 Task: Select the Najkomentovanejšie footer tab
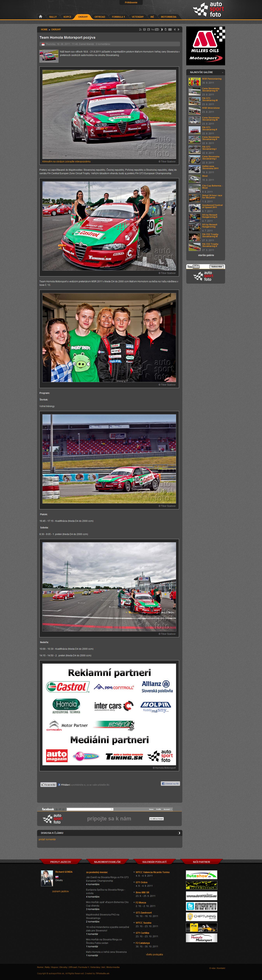pos(107,862)
